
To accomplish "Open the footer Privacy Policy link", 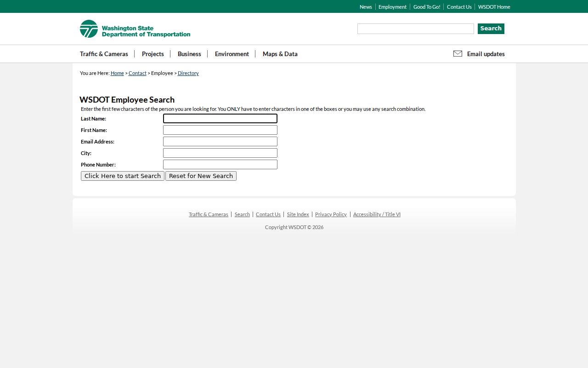I will tap(331, 214).
